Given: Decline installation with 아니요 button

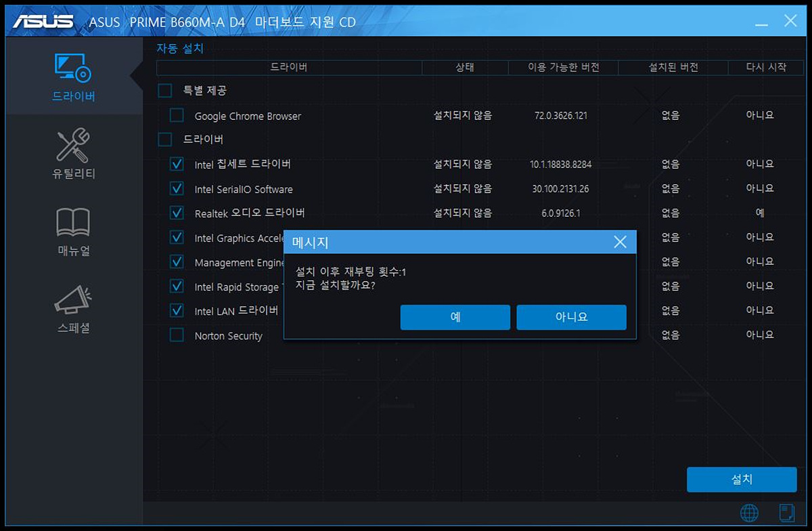Looking at the screenshot, I should (572, 317).
